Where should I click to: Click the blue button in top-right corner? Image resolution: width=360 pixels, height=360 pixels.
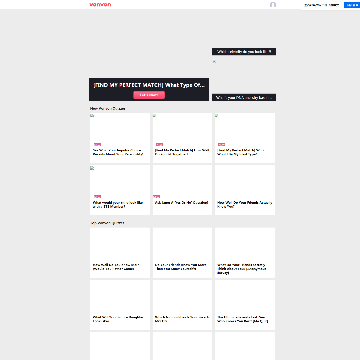coord(352,5)
